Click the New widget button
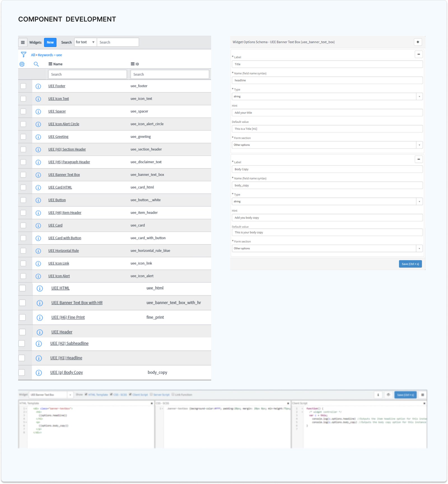 pos(50,43)
